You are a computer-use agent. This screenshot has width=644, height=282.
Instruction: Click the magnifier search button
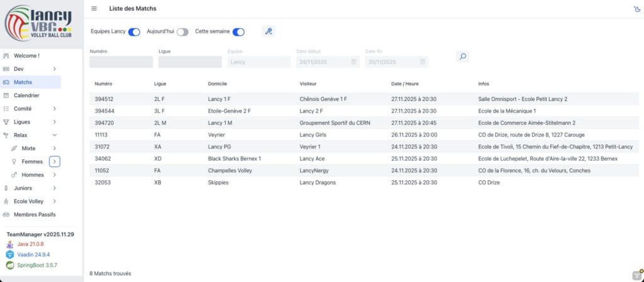point(462,57)
